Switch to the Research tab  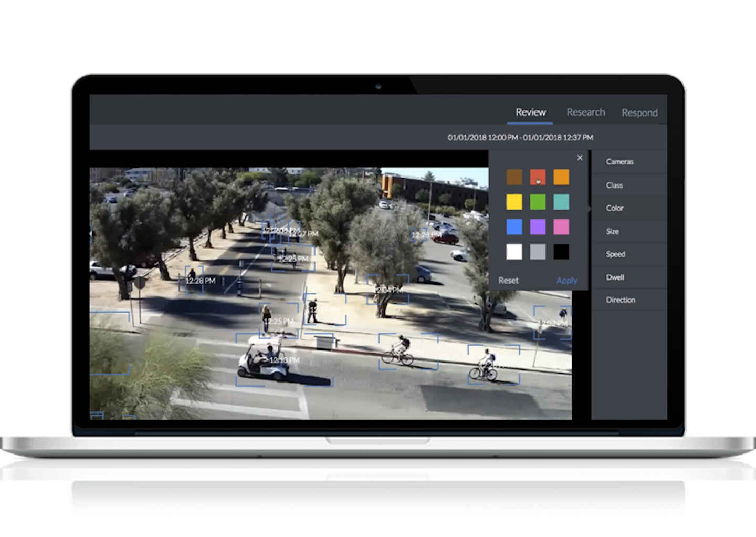tap(585, 112)
